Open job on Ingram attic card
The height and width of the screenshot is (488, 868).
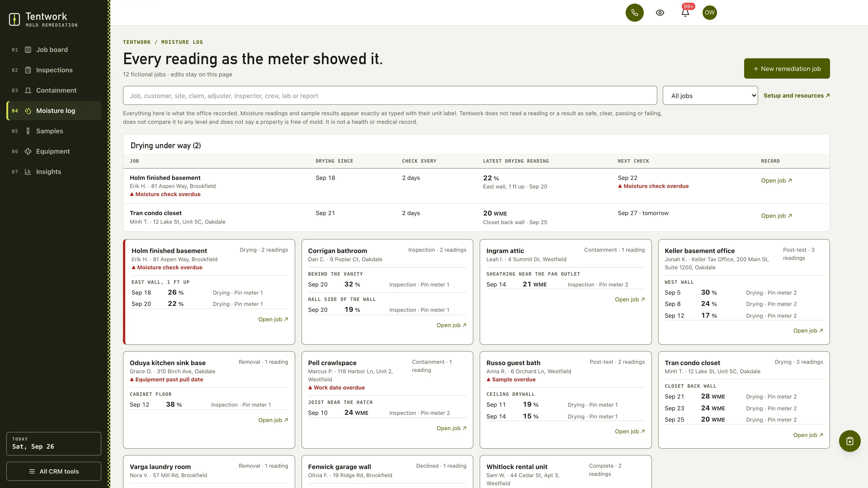630,299
